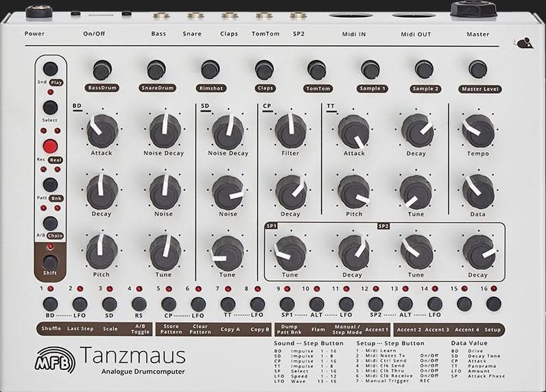Click the CP Decay knob
Screen dimensions: 546x392
[x=291, y=193]
